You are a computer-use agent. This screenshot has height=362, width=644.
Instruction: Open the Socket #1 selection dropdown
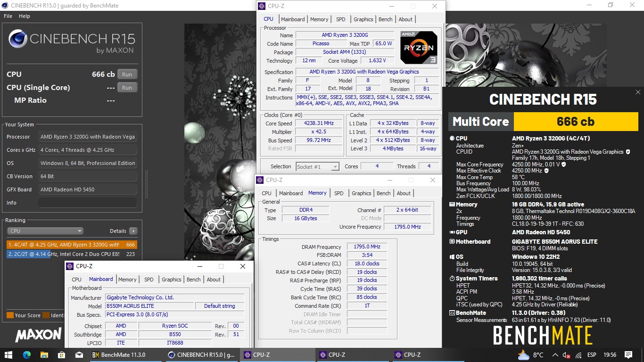(x=318, y=166)
